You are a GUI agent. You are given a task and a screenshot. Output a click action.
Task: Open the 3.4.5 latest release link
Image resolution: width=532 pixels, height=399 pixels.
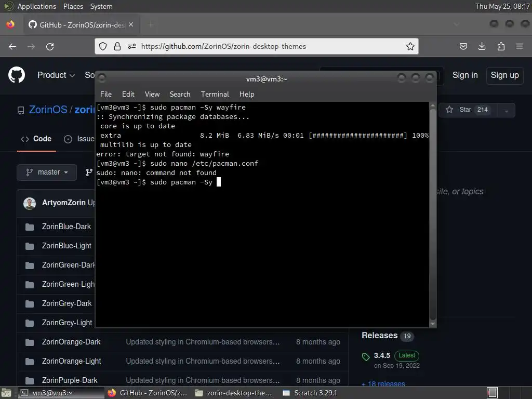382,355
